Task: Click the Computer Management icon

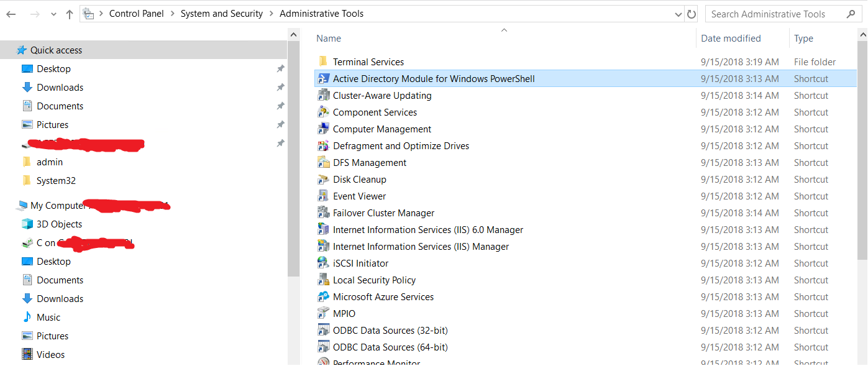Action: 323,129
